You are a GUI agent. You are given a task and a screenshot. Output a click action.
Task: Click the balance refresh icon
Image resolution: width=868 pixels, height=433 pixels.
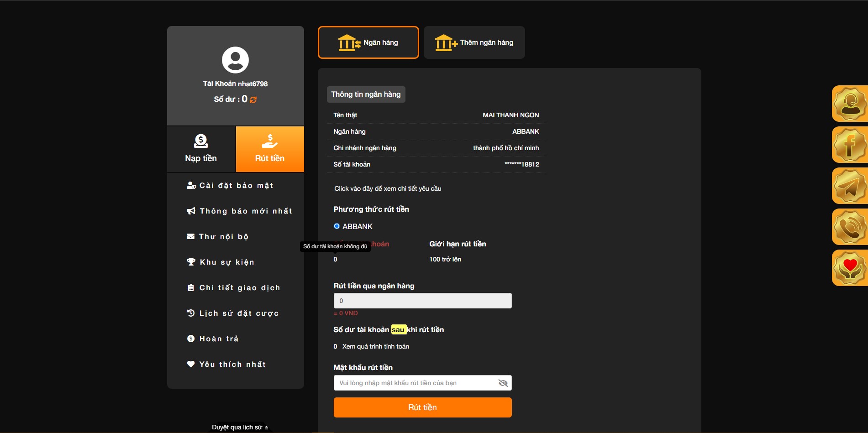point(253,99)
